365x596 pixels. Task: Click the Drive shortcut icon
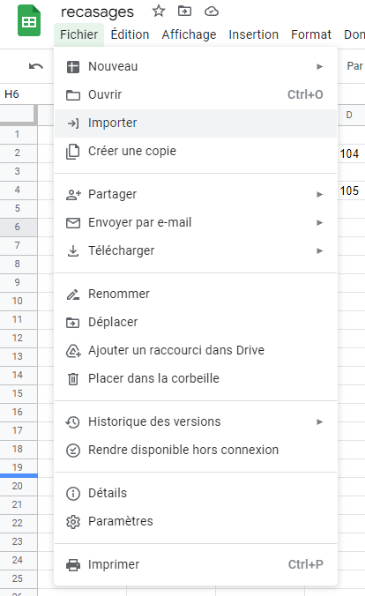73,351
